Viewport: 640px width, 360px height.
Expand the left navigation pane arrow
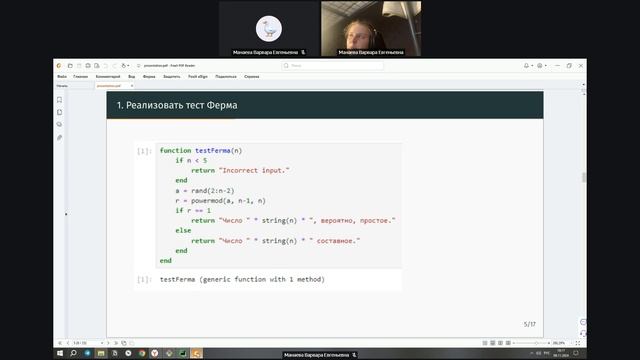click(x=66, y=214)
